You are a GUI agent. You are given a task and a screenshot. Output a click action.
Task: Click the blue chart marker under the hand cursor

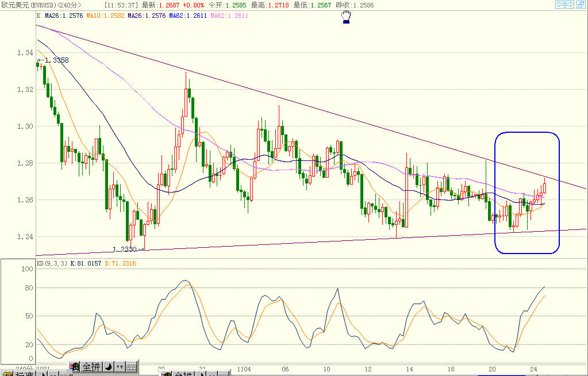tap(346, 21)
